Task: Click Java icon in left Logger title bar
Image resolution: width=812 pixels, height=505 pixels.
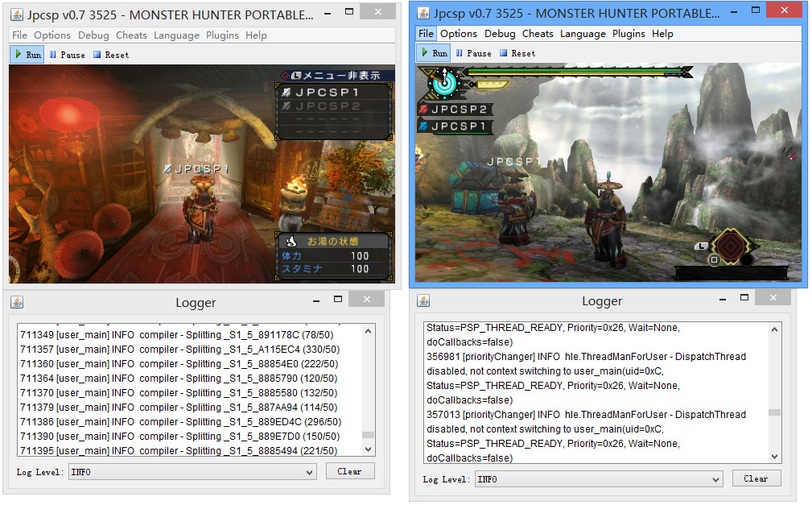Action: pyautogui.click(x=17, y=302)
